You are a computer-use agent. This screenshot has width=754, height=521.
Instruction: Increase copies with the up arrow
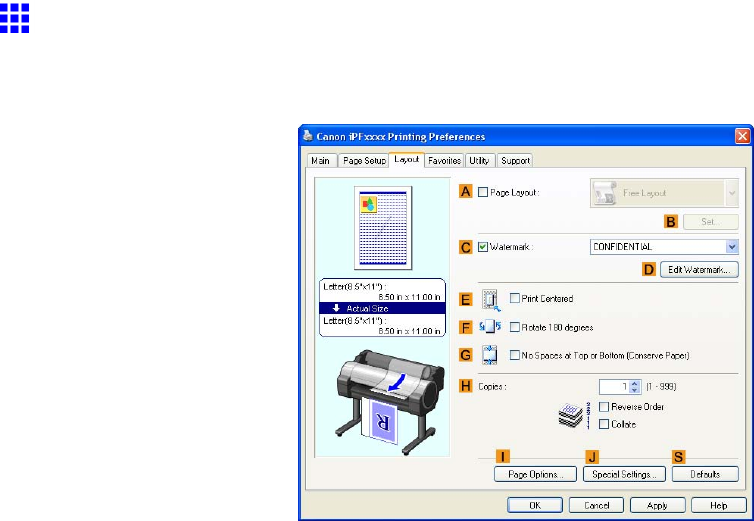(635, 383)
